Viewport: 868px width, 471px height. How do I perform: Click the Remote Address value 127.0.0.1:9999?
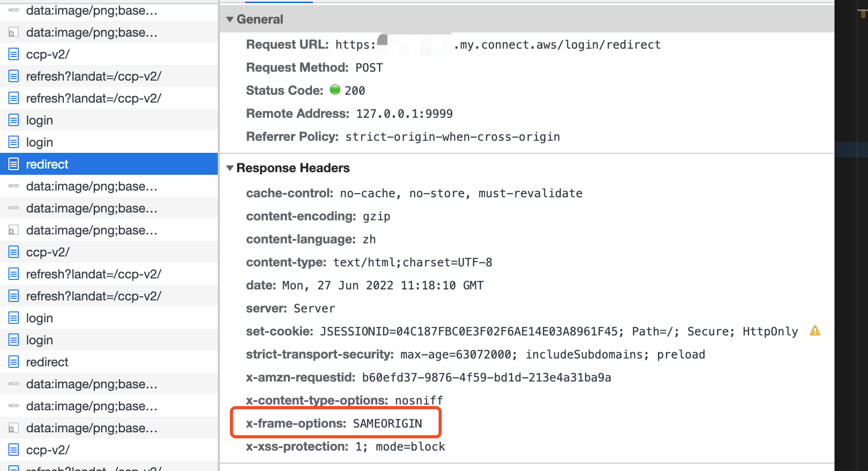[404, 113]
